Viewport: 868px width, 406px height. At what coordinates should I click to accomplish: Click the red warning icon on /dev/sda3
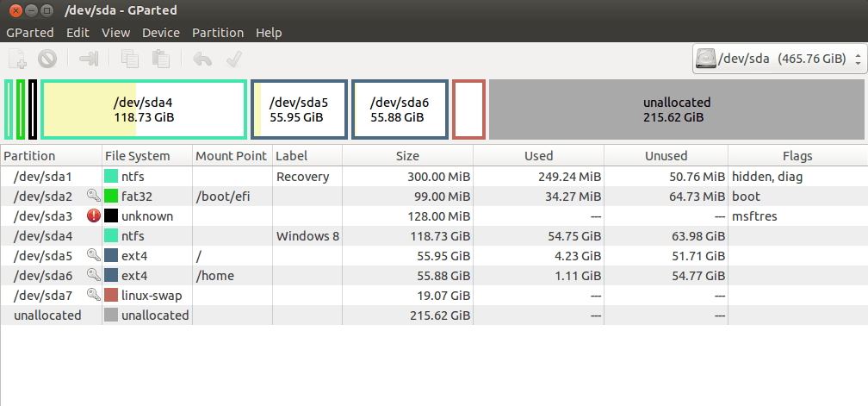click(94, 216)
